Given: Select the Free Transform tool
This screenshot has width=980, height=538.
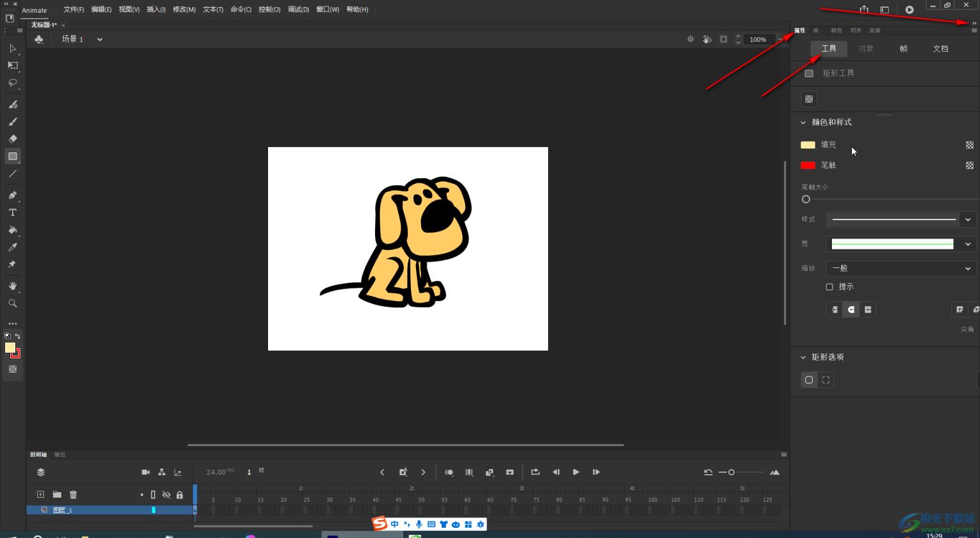Looking at the screenshot, I should 13,66.
